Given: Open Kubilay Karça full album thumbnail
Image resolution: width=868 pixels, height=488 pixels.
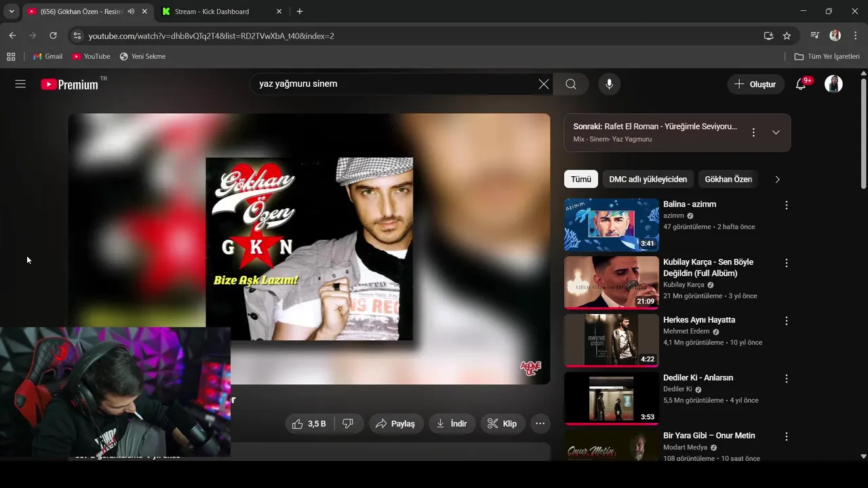Looking at the screenshot, I should tap(611, 283).
